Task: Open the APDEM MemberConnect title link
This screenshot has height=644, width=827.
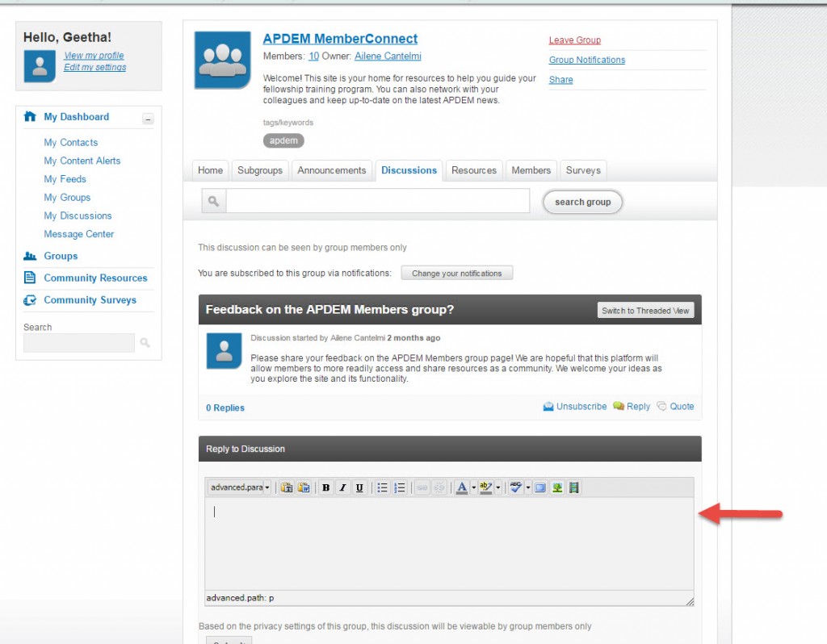Action: (340, 39)
